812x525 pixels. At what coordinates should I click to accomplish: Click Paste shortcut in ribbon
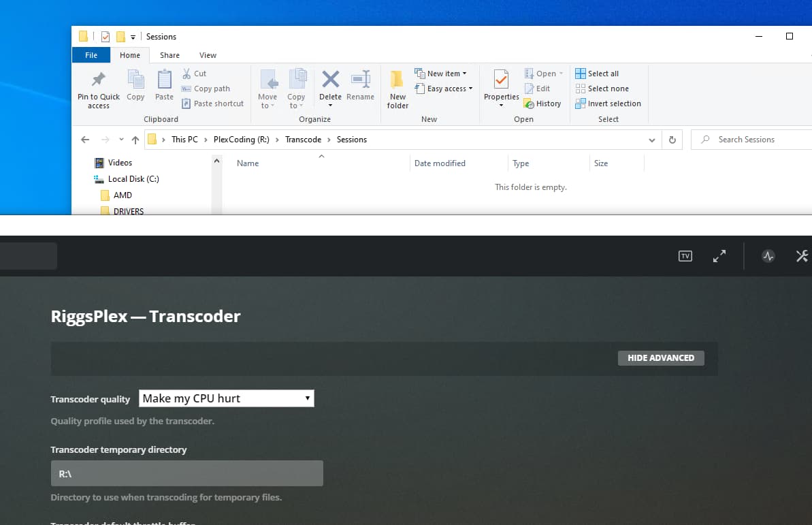[212, 104]
